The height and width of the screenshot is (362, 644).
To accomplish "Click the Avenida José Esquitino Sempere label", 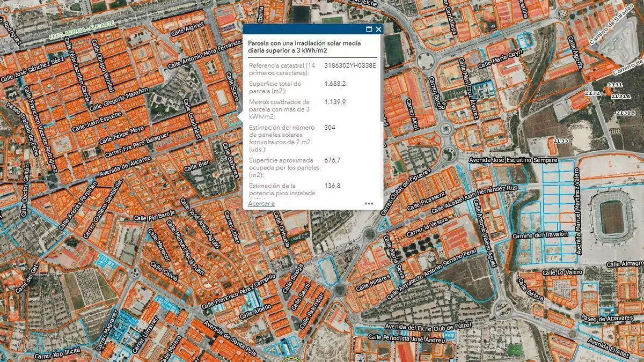I will coord(513,160).
